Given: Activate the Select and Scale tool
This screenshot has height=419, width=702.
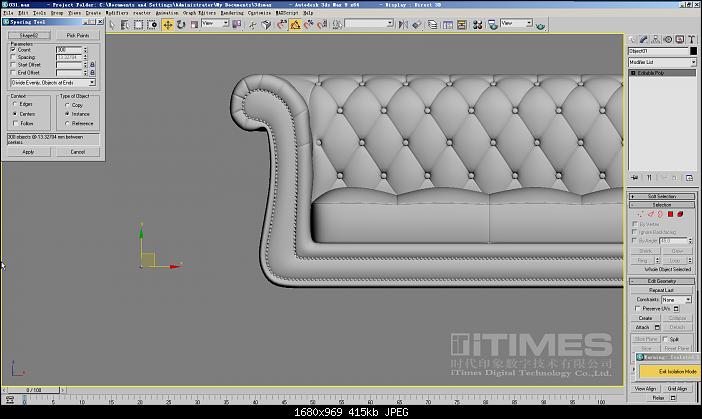Looking at the screenshot, I should [194, 25].
